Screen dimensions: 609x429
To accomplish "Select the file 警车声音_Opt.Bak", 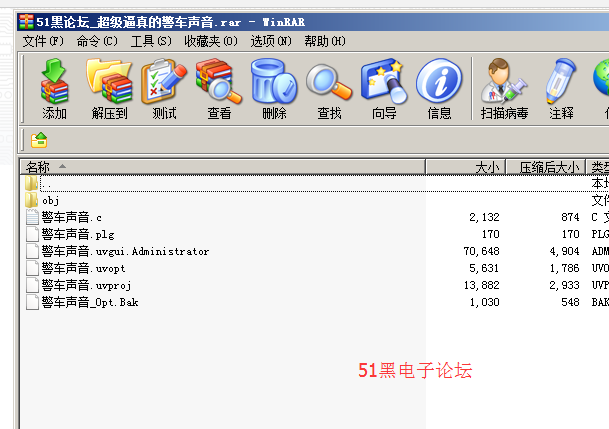I will (x=315, y=302).
